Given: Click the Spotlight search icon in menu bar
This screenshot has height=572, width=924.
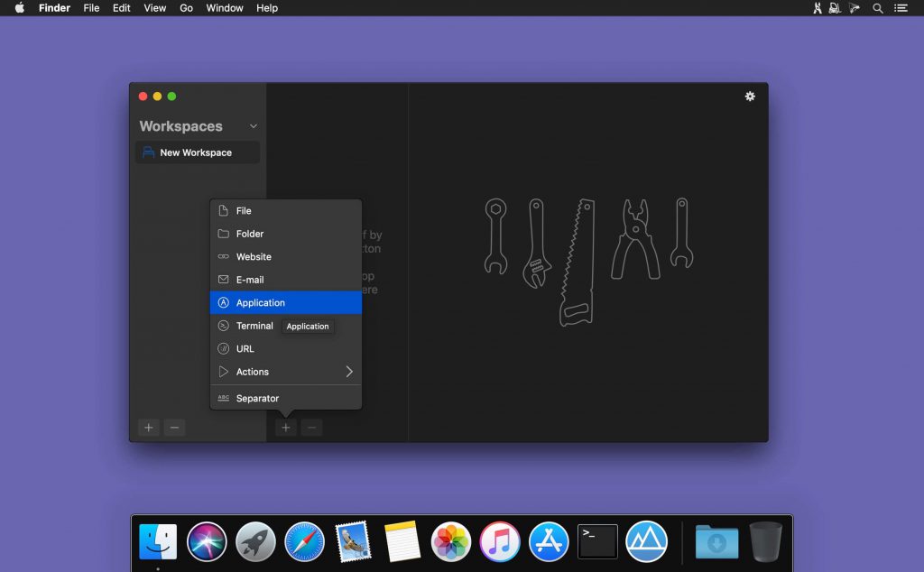Looking at the screenshot, I should 877,8.
